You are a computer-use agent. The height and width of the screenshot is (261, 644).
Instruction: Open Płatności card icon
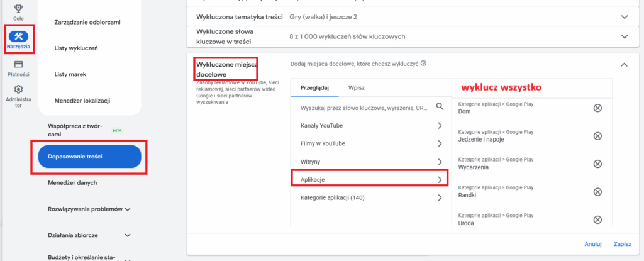coord(18,64)
